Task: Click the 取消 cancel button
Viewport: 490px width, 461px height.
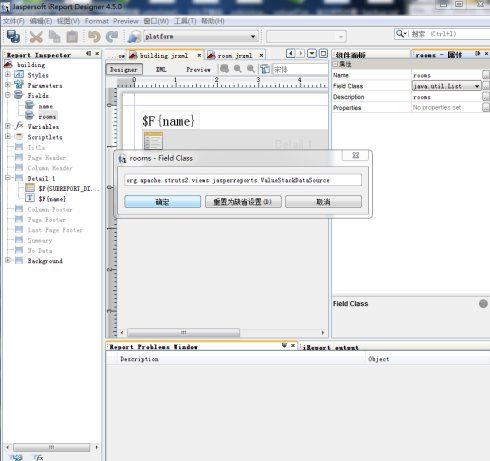Action: click(x=323, y=202)
